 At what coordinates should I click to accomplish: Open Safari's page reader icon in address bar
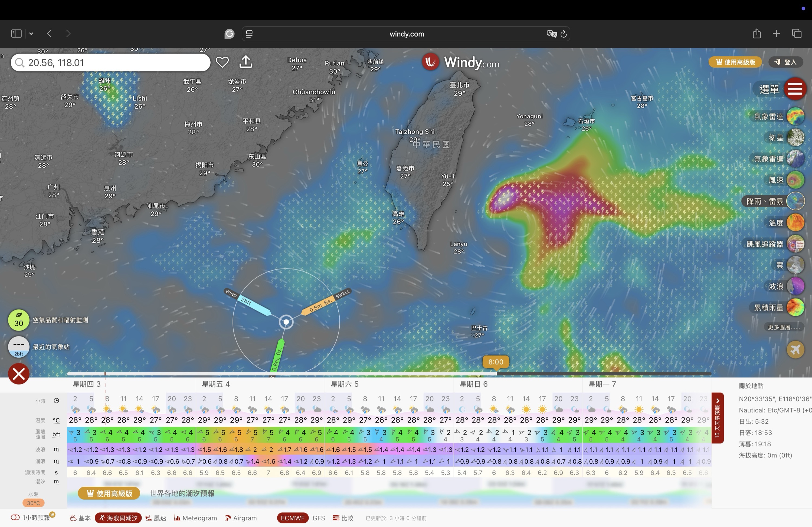pos(249,34)
